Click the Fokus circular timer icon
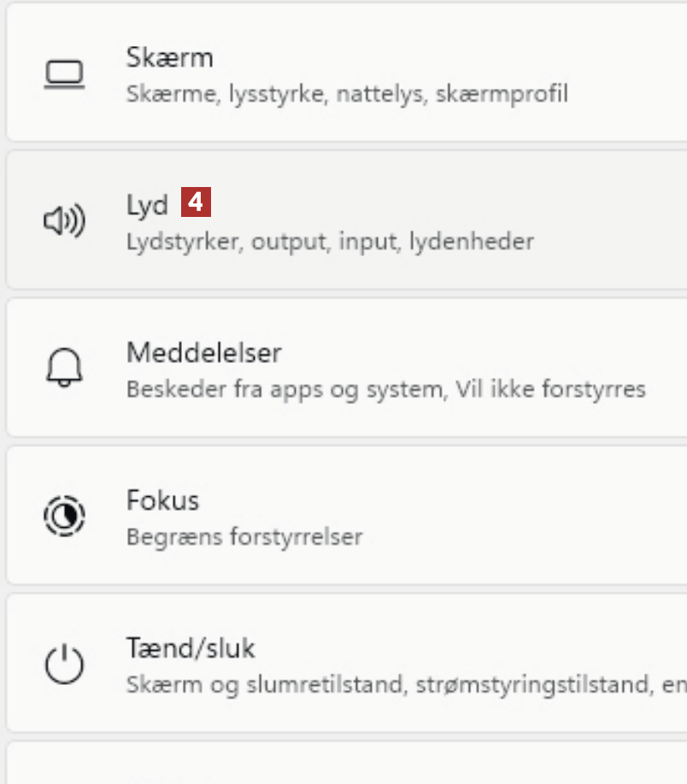The height and width of the screenshot is (784, 687). [x=64, y=516]
